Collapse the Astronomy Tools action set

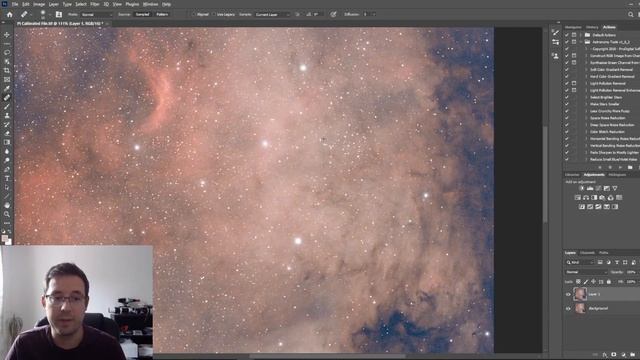coord(581,42)
